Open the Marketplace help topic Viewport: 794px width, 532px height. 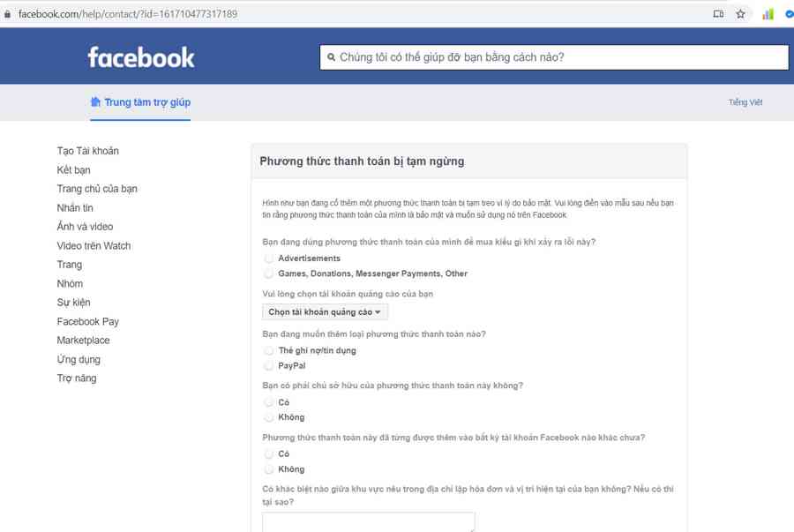pyautogui.click(x=83, y=341)
